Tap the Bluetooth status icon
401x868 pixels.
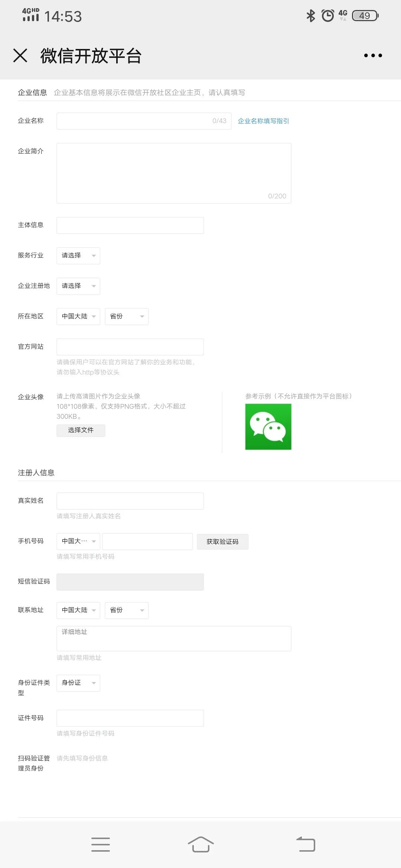(311, 16)
